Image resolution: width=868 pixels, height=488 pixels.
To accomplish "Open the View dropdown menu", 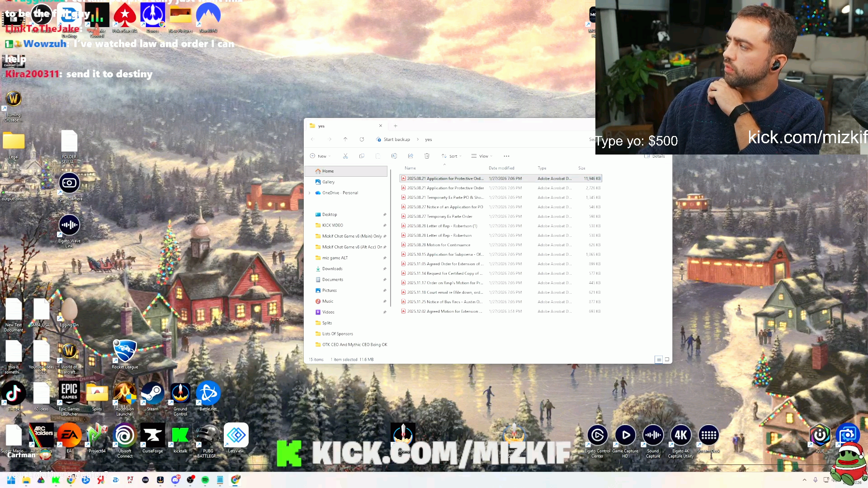I will (x=482, y=156).
